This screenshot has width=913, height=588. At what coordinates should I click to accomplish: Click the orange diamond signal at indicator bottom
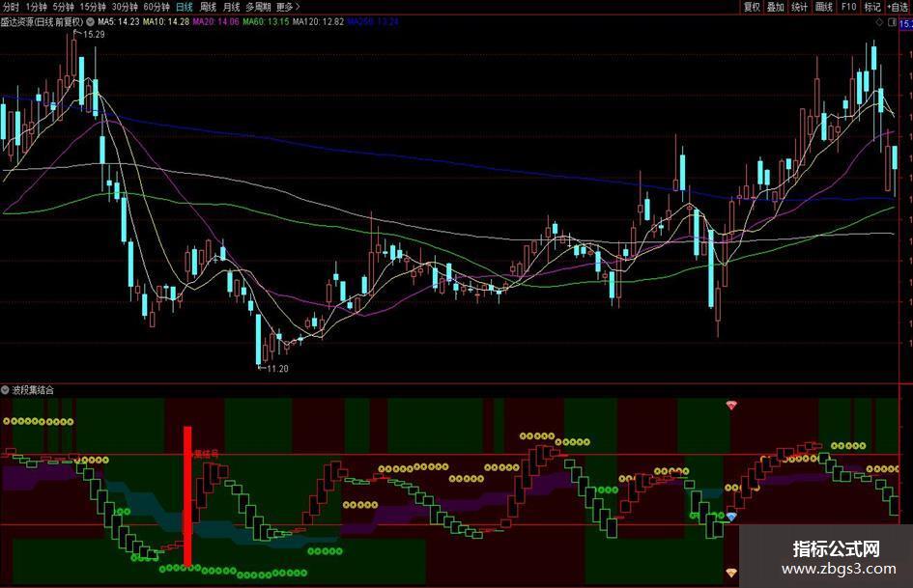(x=731, y=573)
